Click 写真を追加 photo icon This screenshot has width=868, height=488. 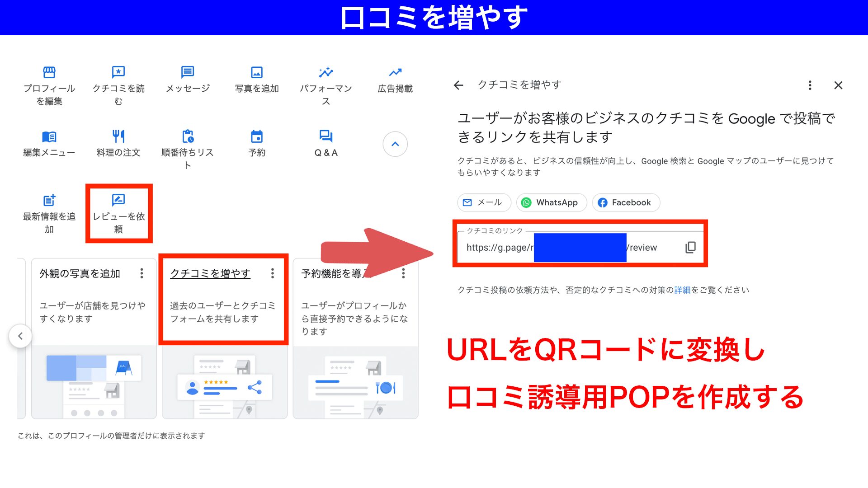click(257, 72)
